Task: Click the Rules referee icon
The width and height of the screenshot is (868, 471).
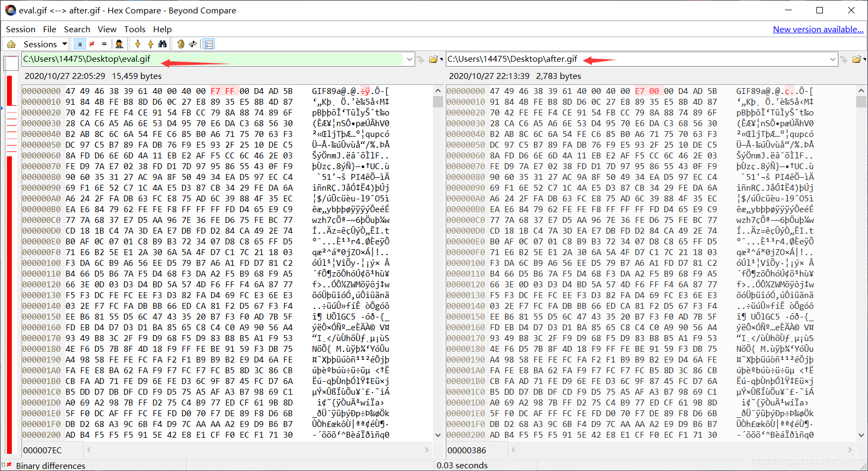Action: click(119, 44)
